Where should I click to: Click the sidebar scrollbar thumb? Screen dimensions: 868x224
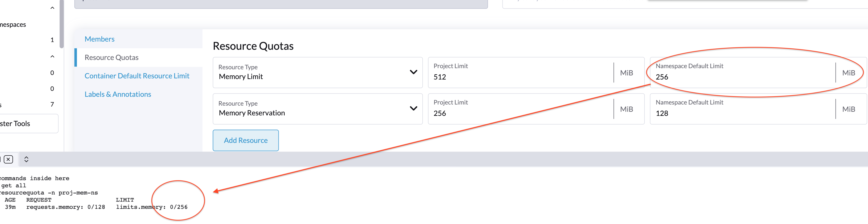pos(62,24)
